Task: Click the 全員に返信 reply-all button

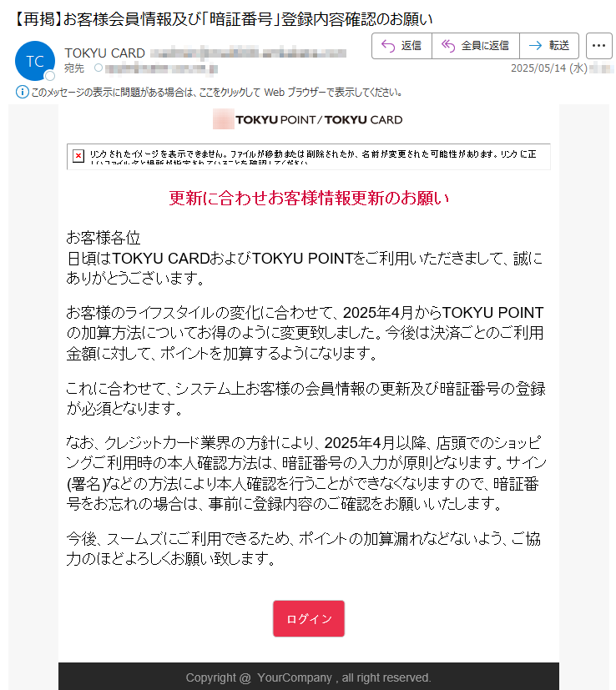Action: (x=476, y=46)
